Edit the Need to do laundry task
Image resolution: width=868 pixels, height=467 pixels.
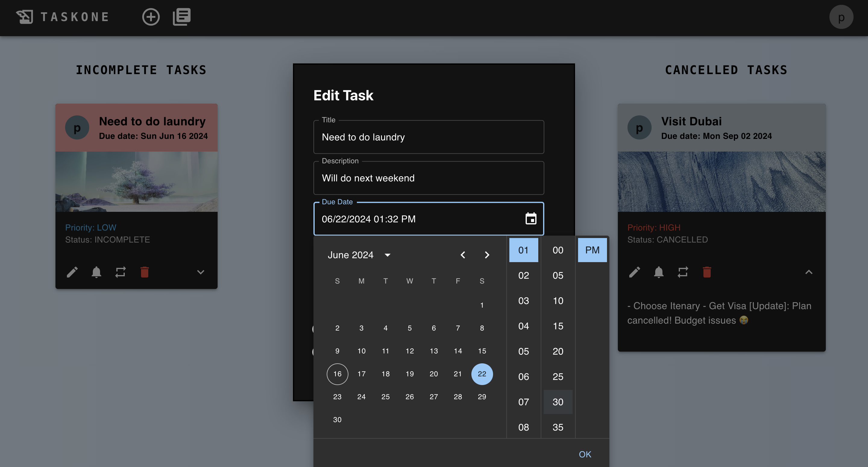click(72, 272)
